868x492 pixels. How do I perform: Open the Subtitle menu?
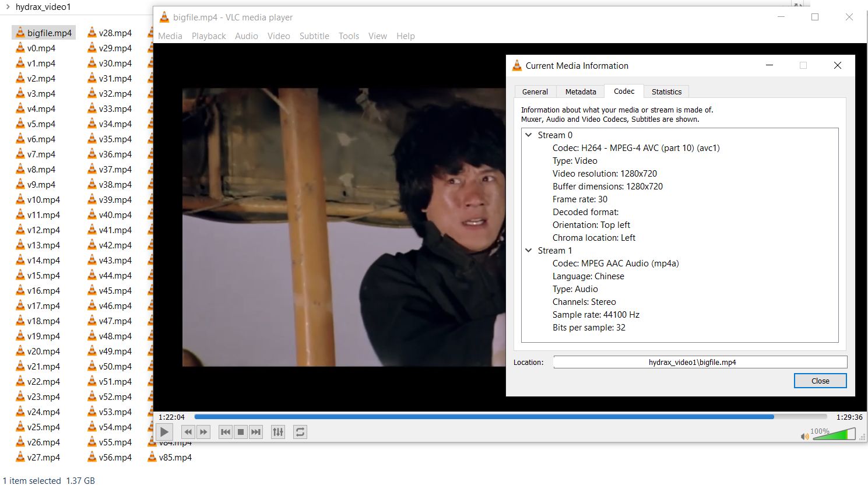(x=314, y=36)
